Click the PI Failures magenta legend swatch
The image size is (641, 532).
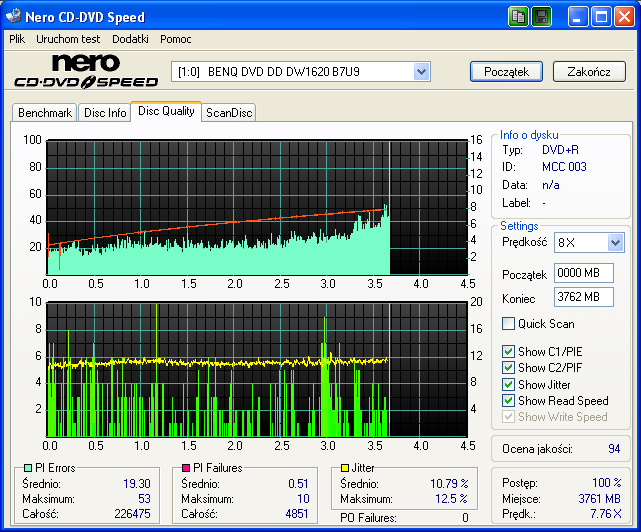[186, 467]
